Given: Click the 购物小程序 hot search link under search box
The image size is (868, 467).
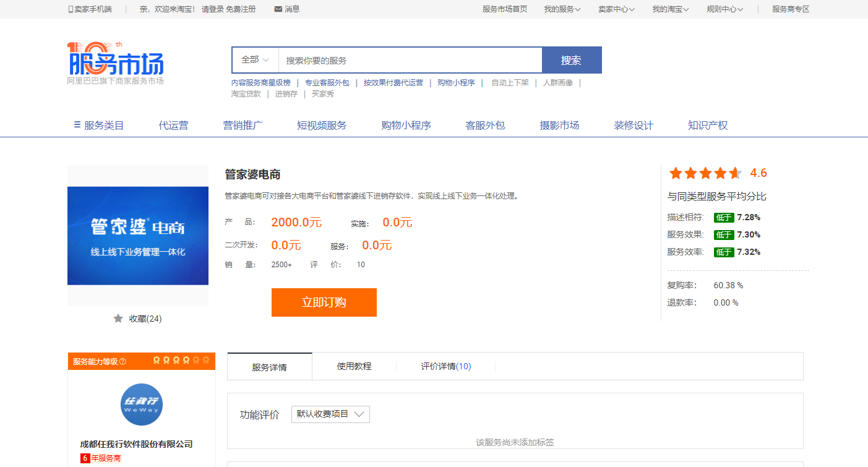Looking at the screenshot, I should pyautogui.click(x=456, y=83).
